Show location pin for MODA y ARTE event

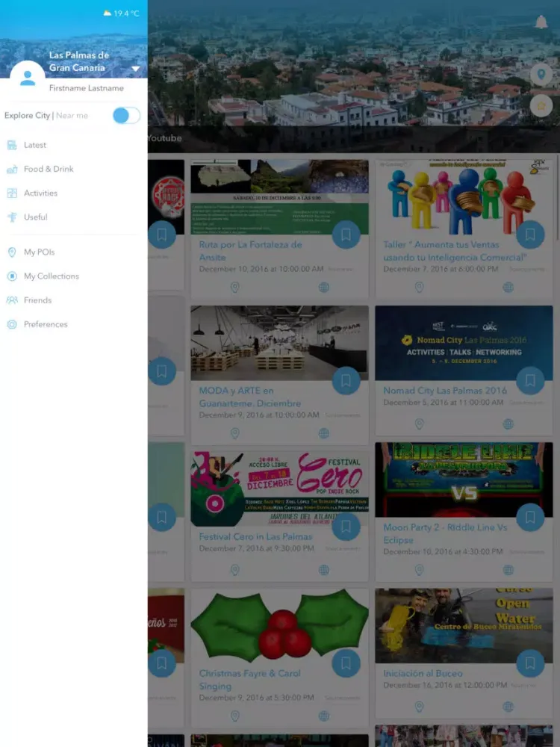234,433
